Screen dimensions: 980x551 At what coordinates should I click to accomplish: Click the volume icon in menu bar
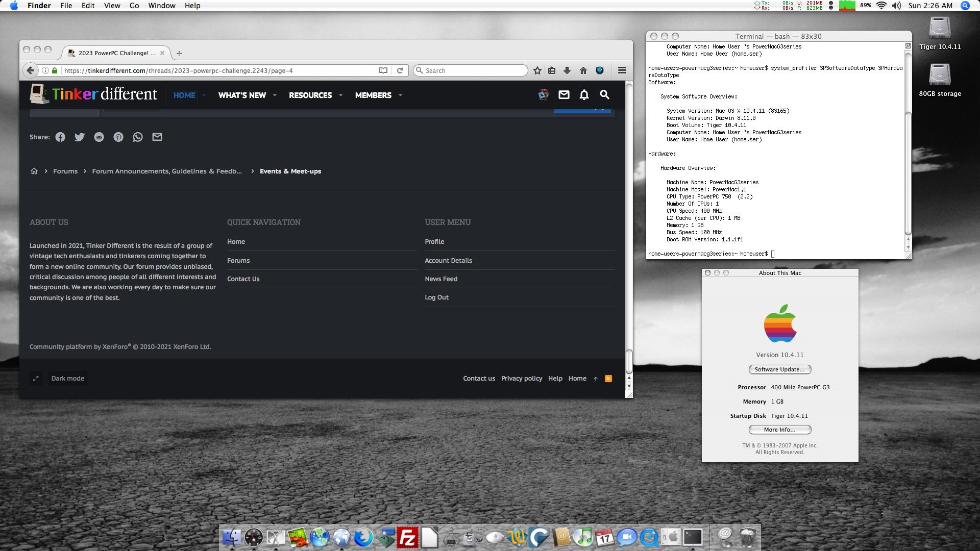coord(896,6)
